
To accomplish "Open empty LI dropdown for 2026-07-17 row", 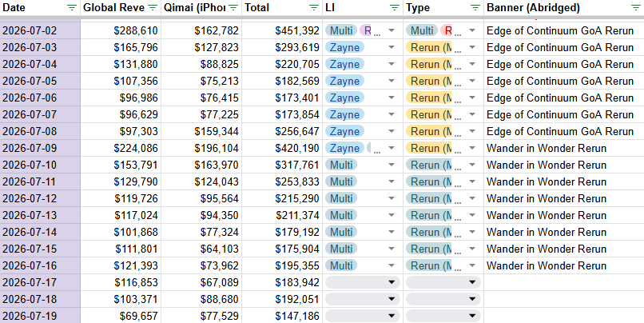I will (x=363, y=282).
